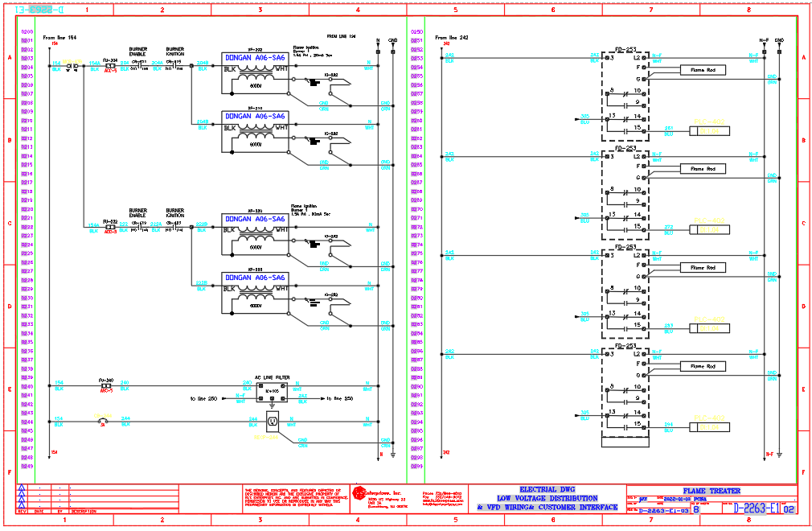812x531 pixels.
Task: Click the burner ignition contact on line 0222
Action: 174,227
